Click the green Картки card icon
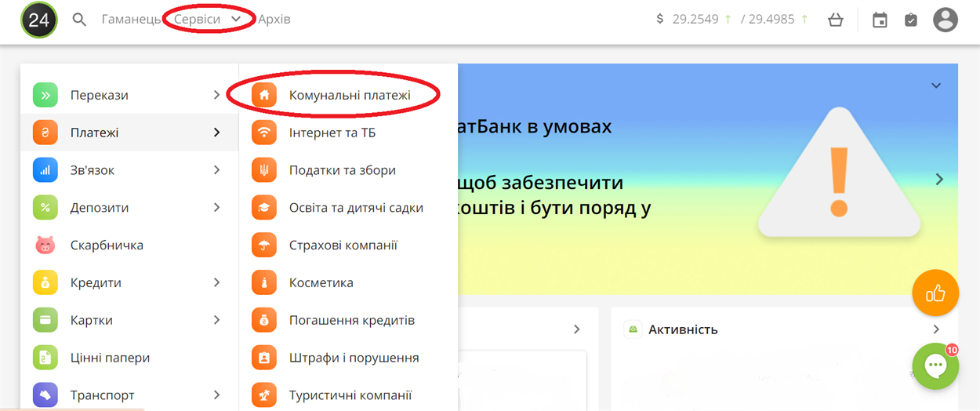The width and height of the screenshot is (980, 411). (x=45, y=321)
